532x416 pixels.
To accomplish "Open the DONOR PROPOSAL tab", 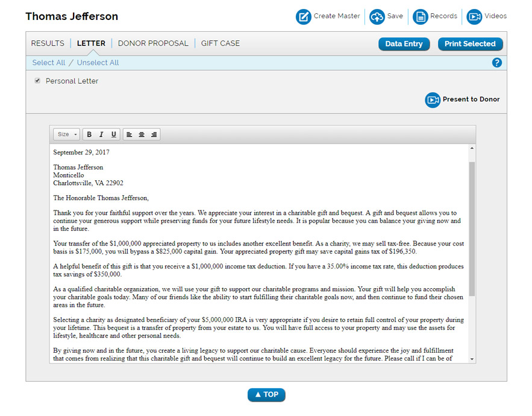I will pos(153,43).
